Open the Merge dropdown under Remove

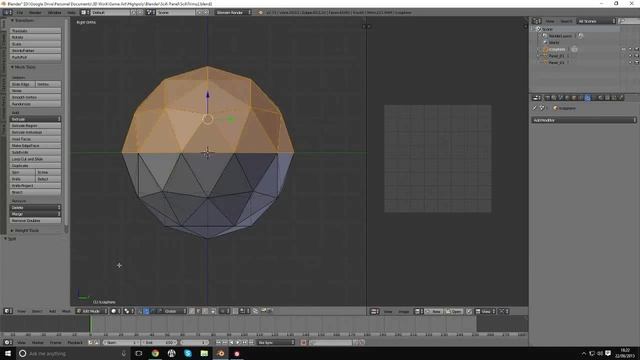coord(36,214)
